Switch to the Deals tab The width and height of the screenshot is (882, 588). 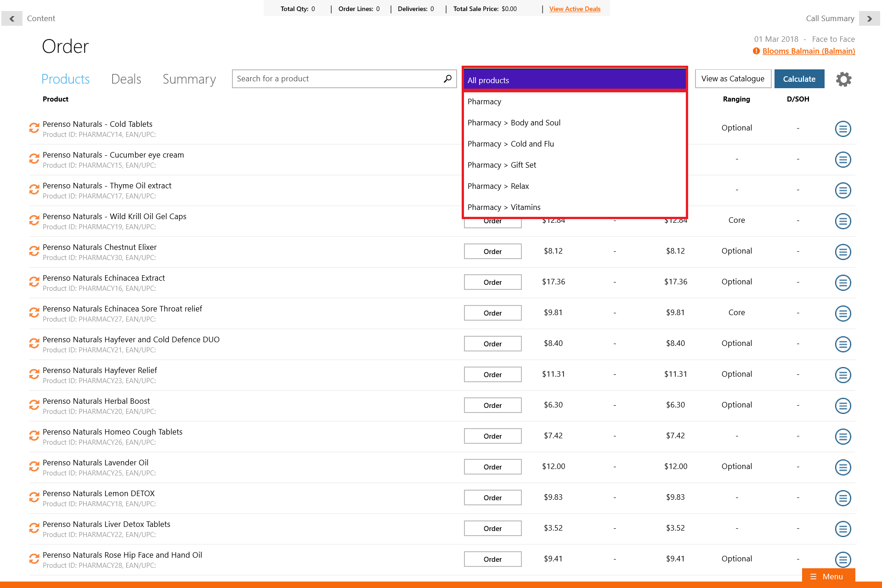pyautogui.click(x=126, y=79)
